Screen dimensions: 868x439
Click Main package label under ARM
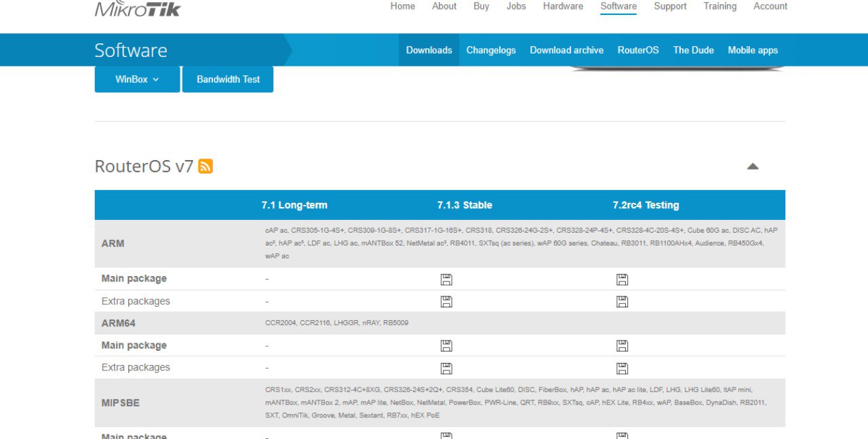[x=134, y=279]
